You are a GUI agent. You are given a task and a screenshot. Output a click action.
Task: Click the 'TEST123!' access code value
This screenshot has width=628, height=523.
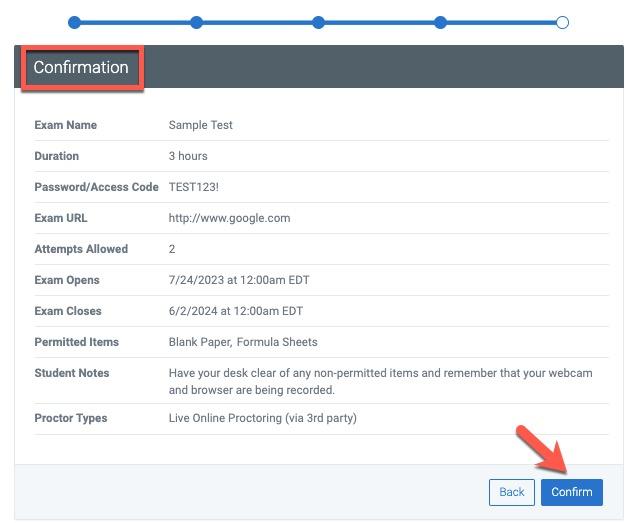(193, 187)
